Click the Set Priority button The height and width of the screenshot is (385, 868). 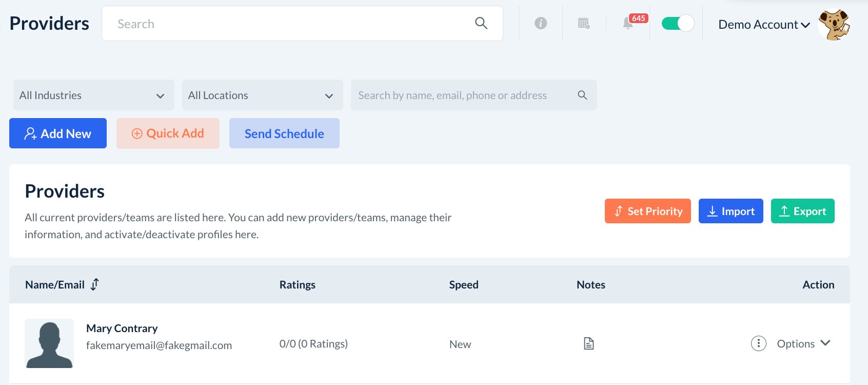click(648, 211)
